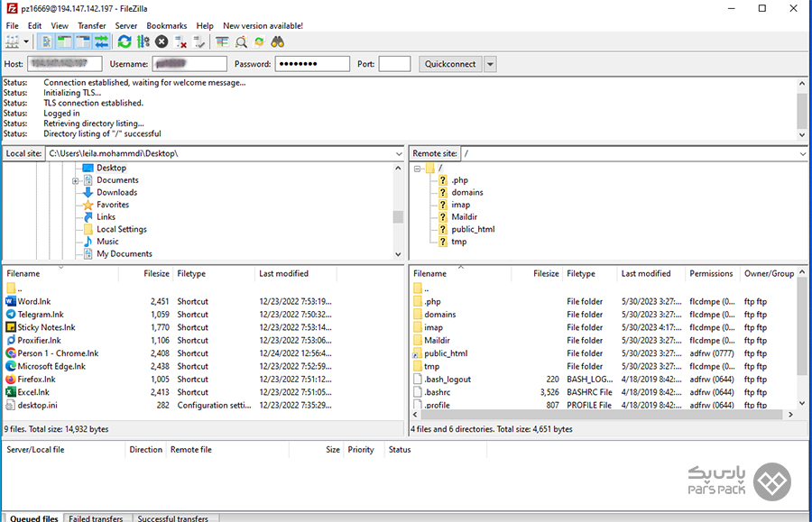Select .bash_logout in remote list
The height and width of the screenshot is (522, 812).
[448, 379]
